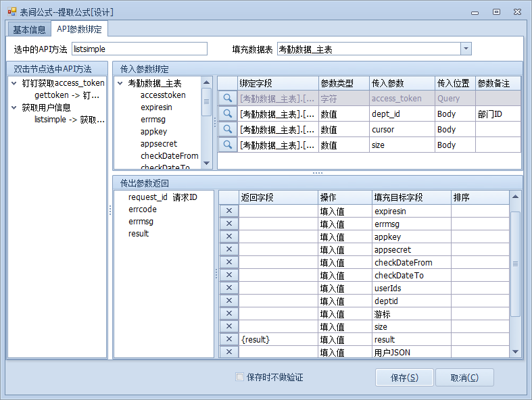532x400 pixels.
Task: Delete the checkDateTo mapping row
Action: tap(228, 276)
